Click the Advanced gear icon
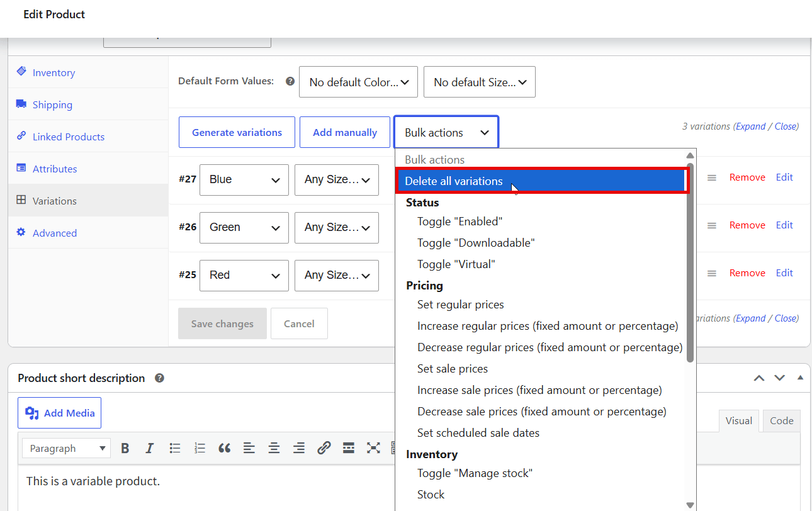Screen dimensions: 812x511 (21, 232)
